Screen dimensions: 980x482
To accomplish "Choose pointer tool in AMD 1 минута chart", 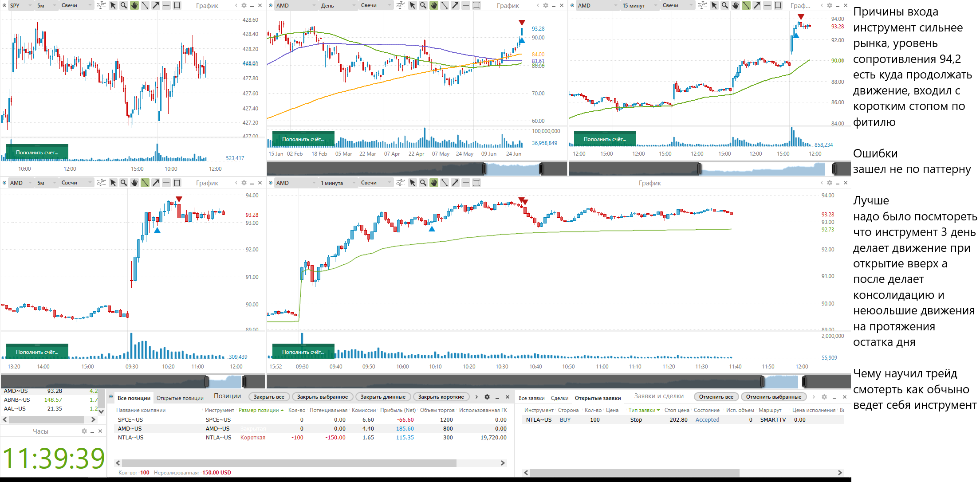I will click(x=413, y=183).
